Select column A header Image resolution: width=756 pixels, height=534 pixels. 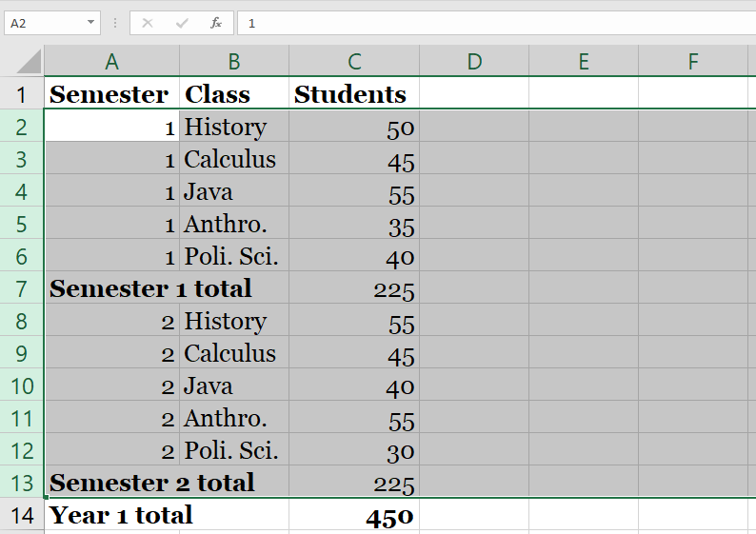pyautogui.click(x=111, y=61)
